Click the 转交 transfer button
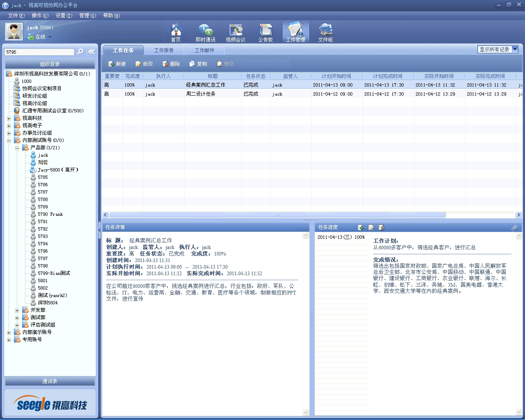This screenshot has width=525, height=420. tap(225, 64)
